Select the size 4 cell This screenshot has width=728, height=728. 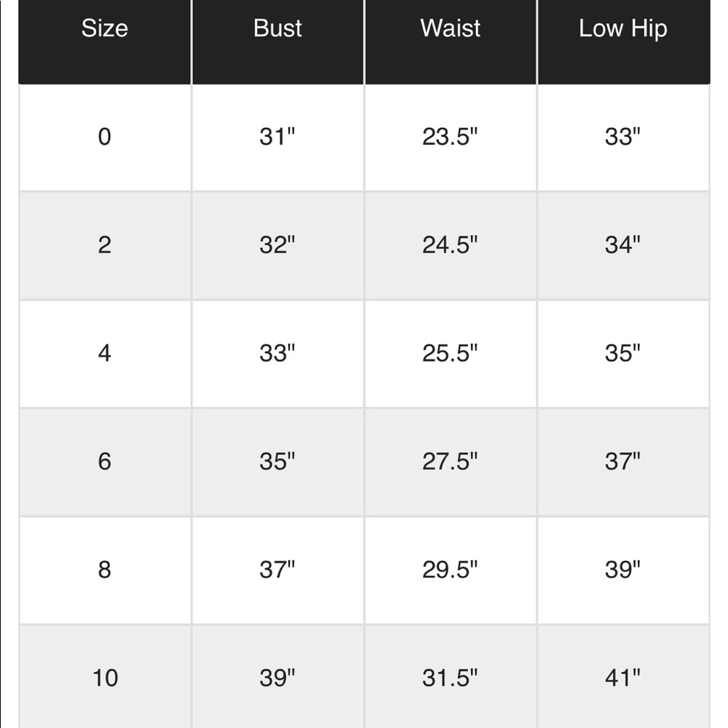(105, 353)
